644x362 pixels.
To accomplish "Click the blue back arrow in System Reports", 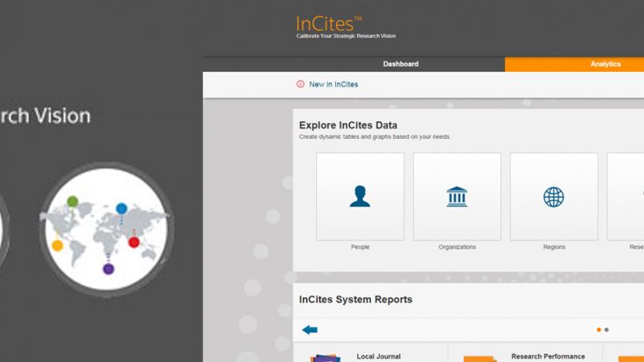I will 310,330.
